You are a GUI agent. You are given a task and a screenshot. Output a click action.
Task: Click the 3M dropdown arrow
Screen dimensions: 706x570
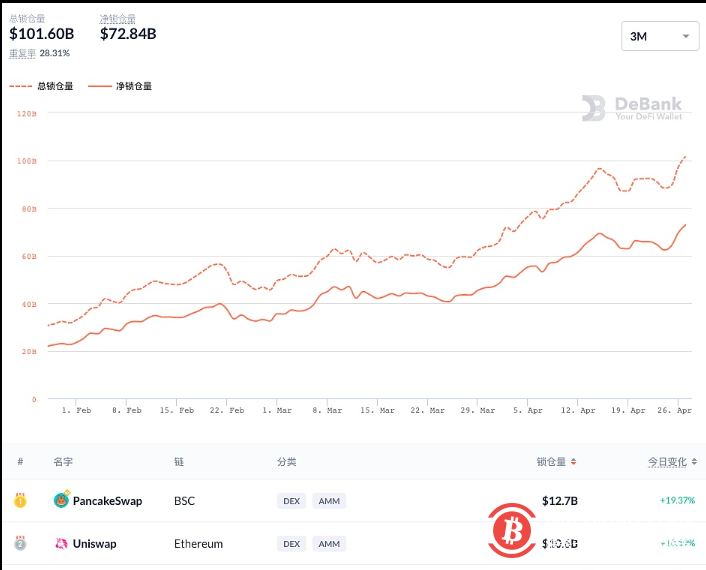tap(686, 36)
